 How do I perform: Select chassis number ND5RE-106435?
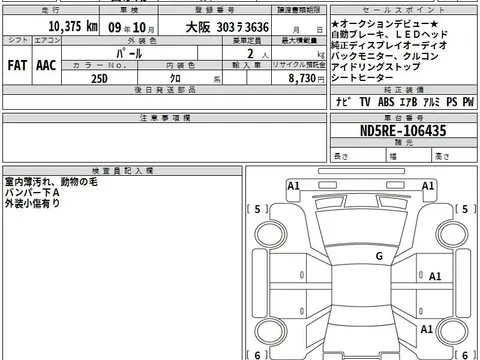(x=403, y=131)
